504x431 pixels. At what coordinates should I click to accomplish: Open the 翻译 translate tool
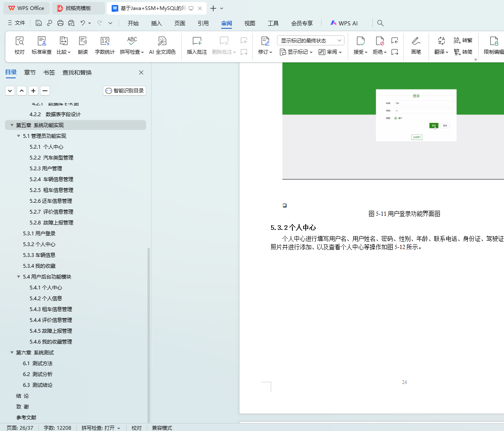441,45
